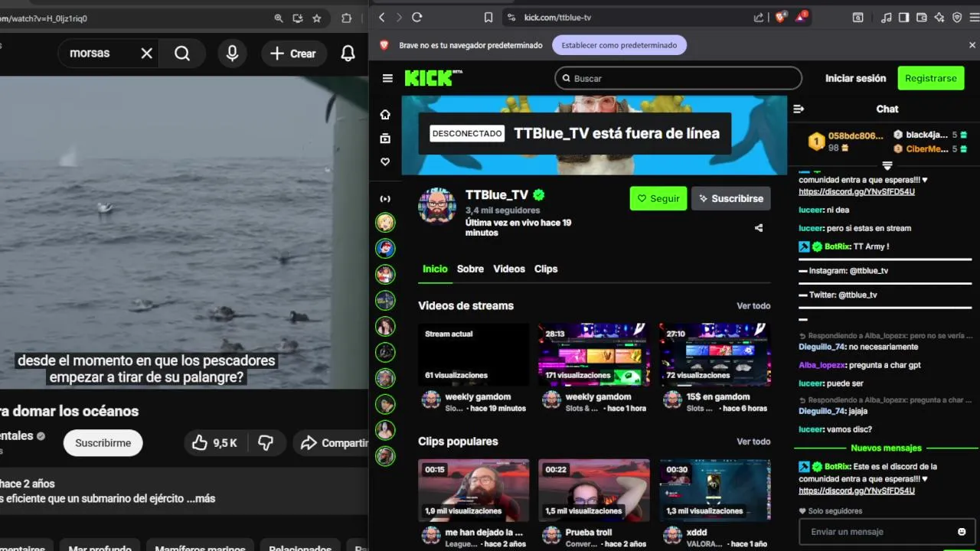Open Brave VPN shield icon

pyautogui.click(x=957, y=17)
